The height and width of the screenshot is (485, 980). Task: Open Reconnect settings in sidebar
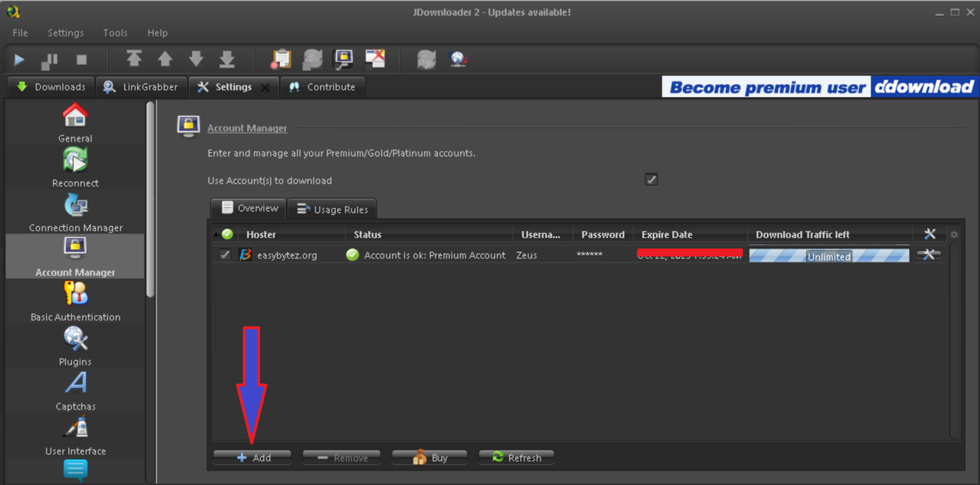coord(75,167)
